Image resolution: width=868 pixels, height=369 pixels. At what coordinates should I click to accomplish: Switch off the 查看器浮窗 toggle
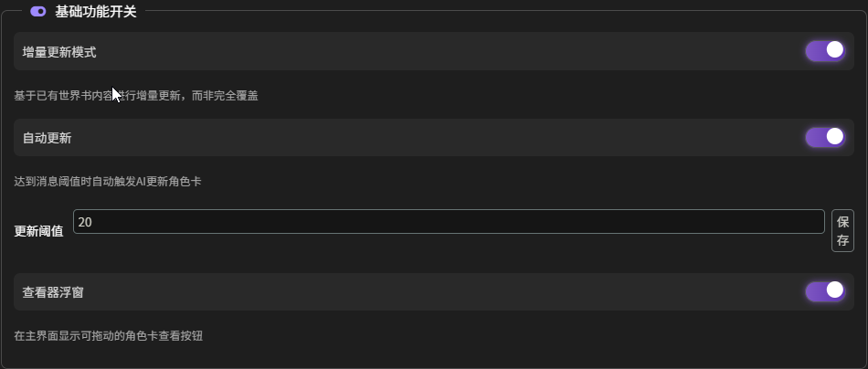coord(824,292)
